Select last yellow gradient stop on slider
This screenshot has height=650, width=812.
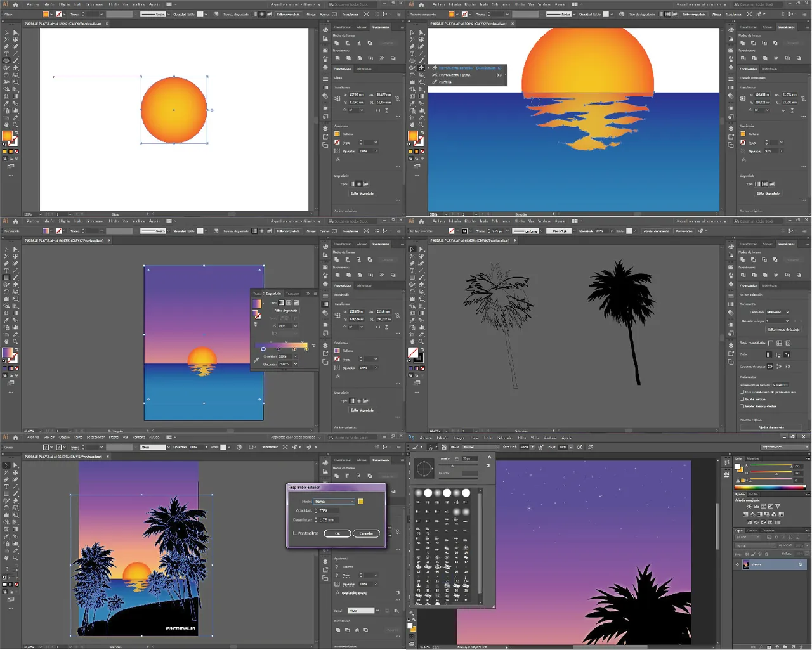[306, 349]
